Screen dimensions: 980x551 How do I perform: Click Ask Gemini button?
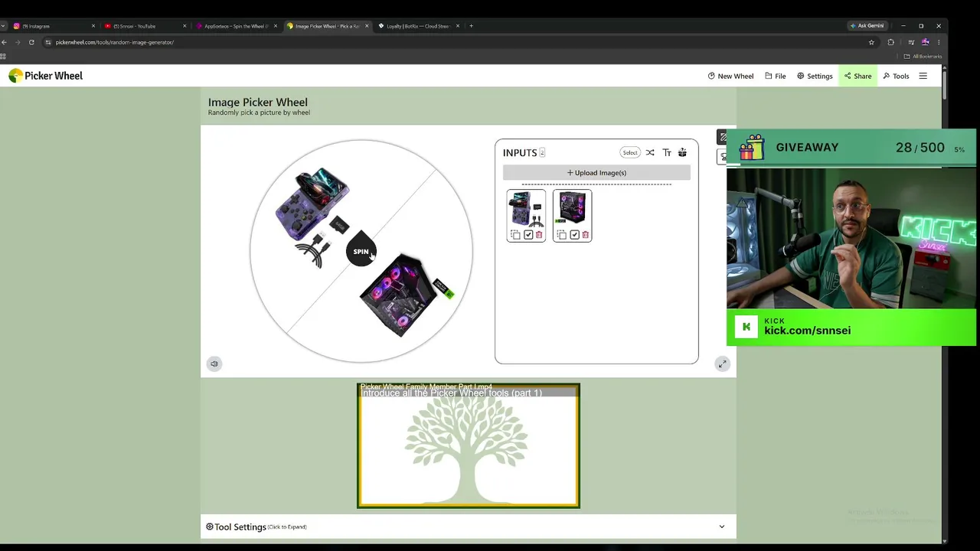coord(867,26)
